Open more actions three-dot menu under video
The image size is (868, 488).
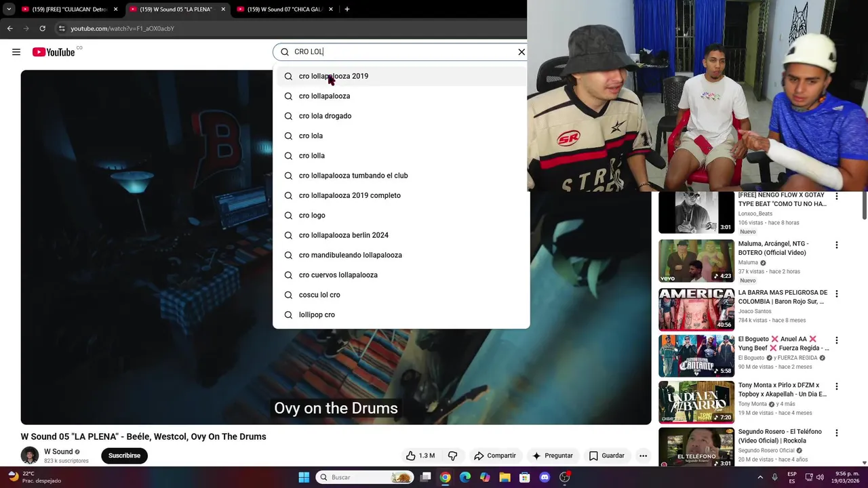click(x=643, y=455)
